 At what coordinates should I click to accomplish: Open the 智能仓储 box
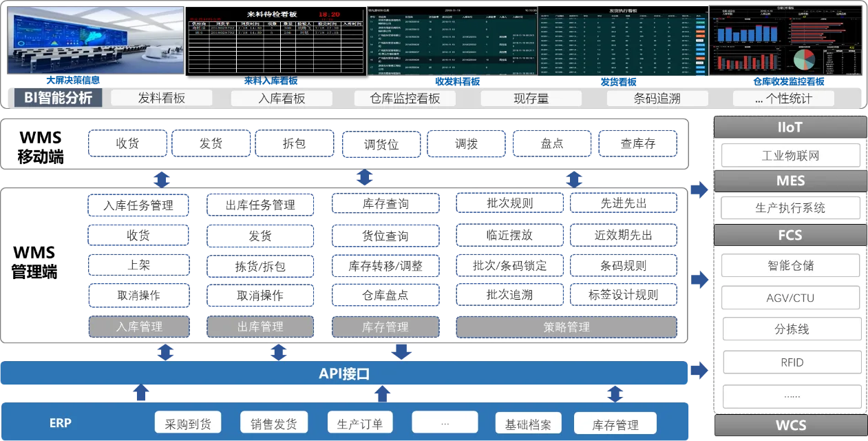791,265
